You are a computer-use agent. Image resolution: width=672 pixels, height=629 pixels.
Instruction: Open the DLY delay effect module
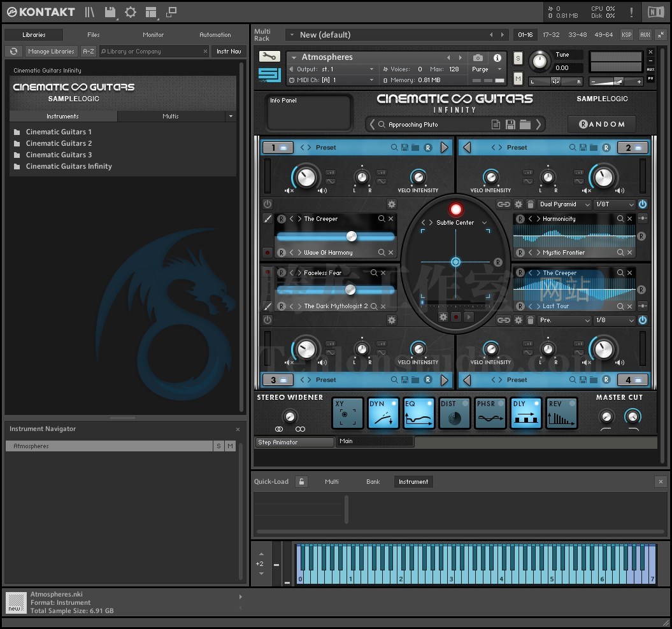[x=526, y=413]
